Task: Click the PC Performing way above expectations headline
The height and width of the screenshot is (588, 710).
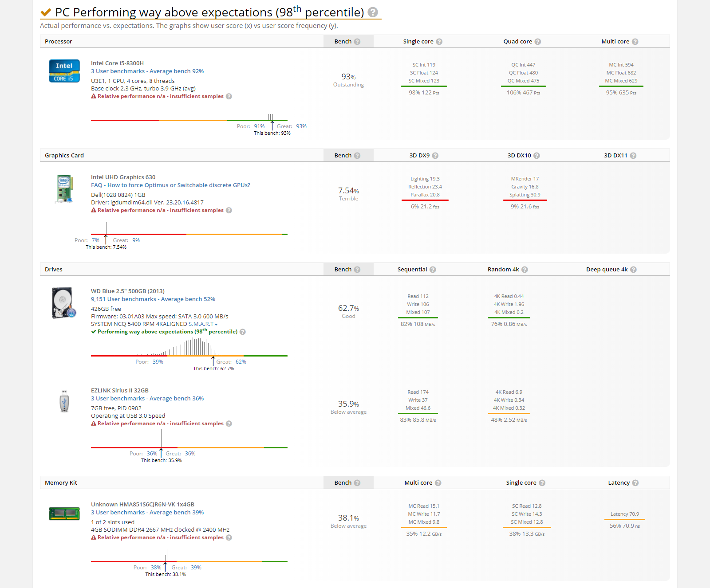Action: (209, 12)
